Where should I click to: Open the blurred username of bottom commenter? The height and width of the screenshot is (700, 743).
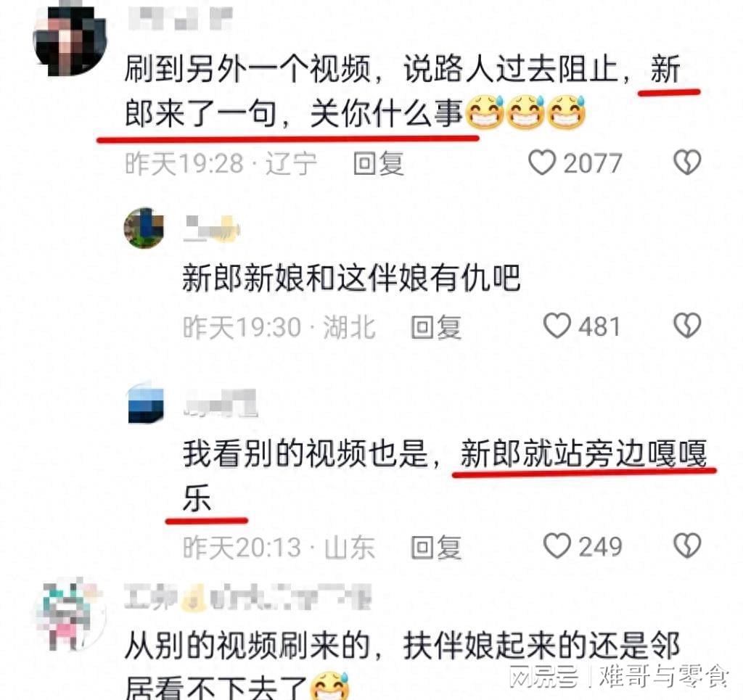coord(248,597)
